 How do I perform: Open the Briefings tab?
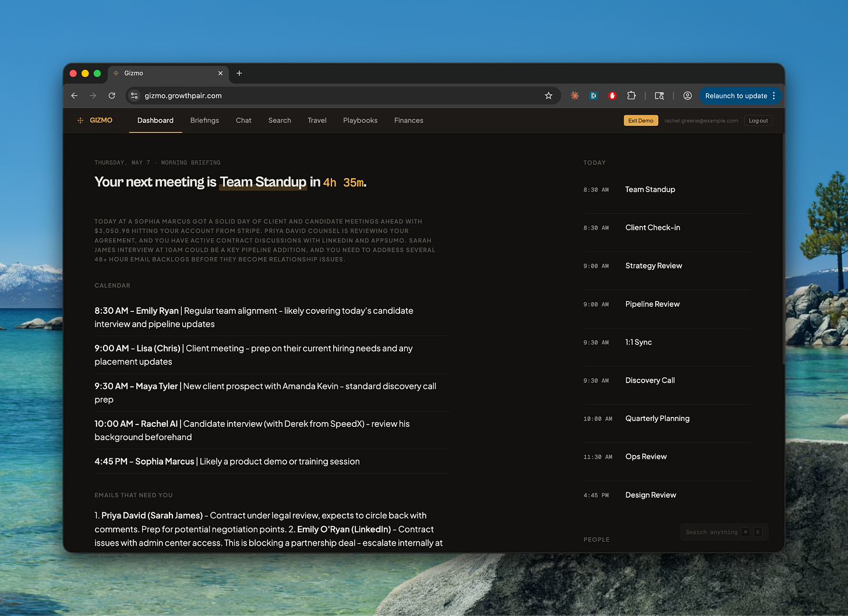click(x=204, y=121)
